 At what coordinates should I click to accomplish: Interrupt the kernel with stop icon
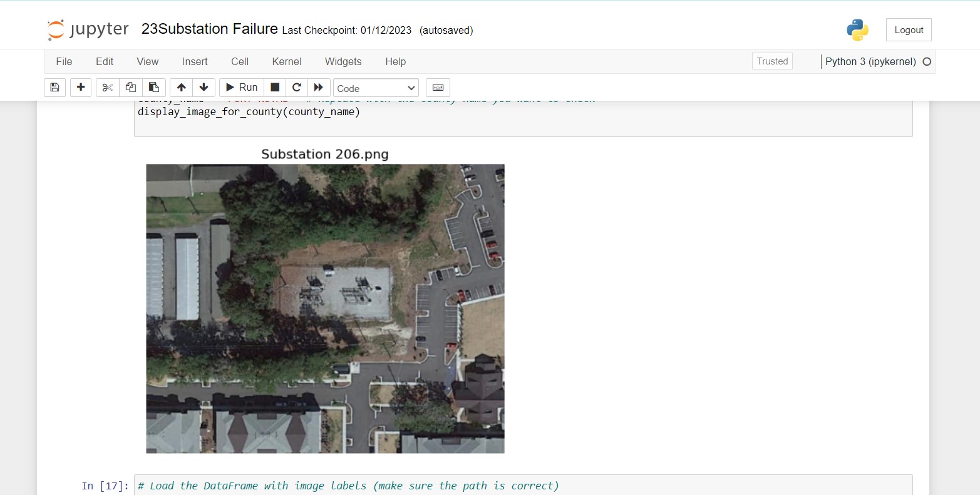274,88
